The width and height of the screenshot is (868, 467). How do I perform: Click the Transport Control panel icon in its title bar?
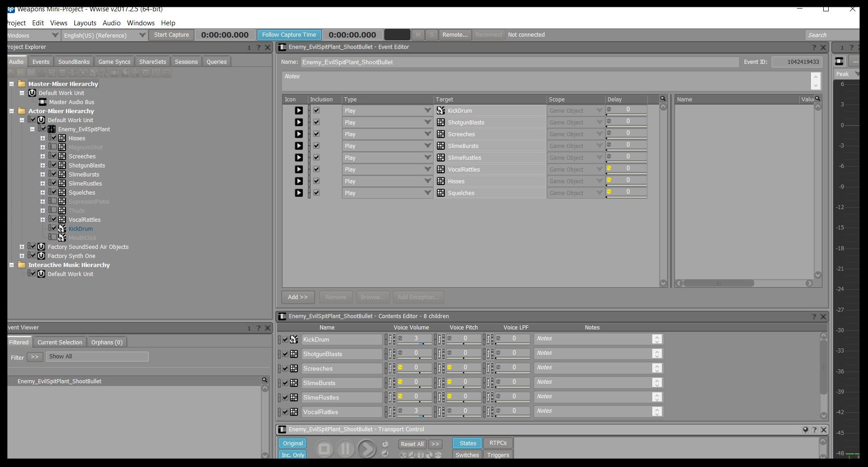click(x=283, y=429)
